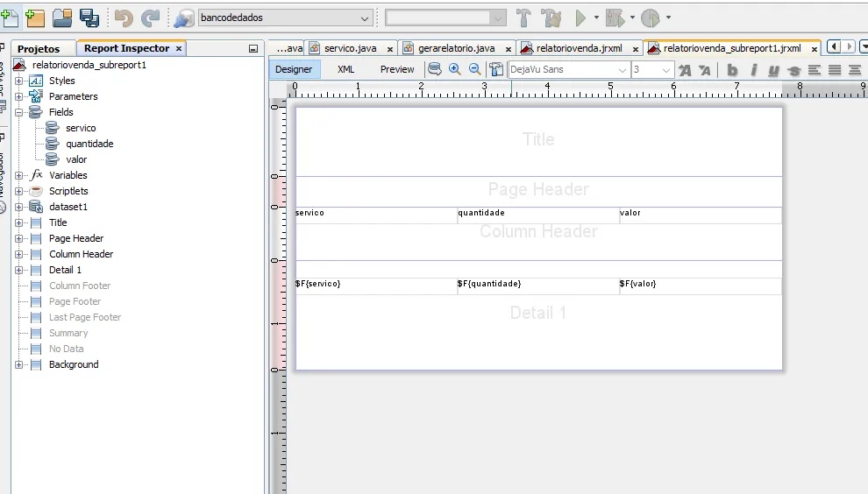This screenshot has width=868, height=494.
Task: Expand the Background band node
Action: tap(18, 364)
